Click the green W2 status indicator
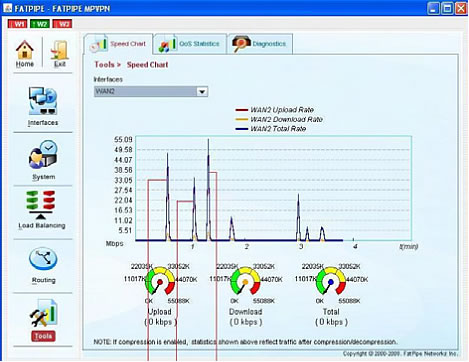469x362 pixels. [x=40, y=24]
